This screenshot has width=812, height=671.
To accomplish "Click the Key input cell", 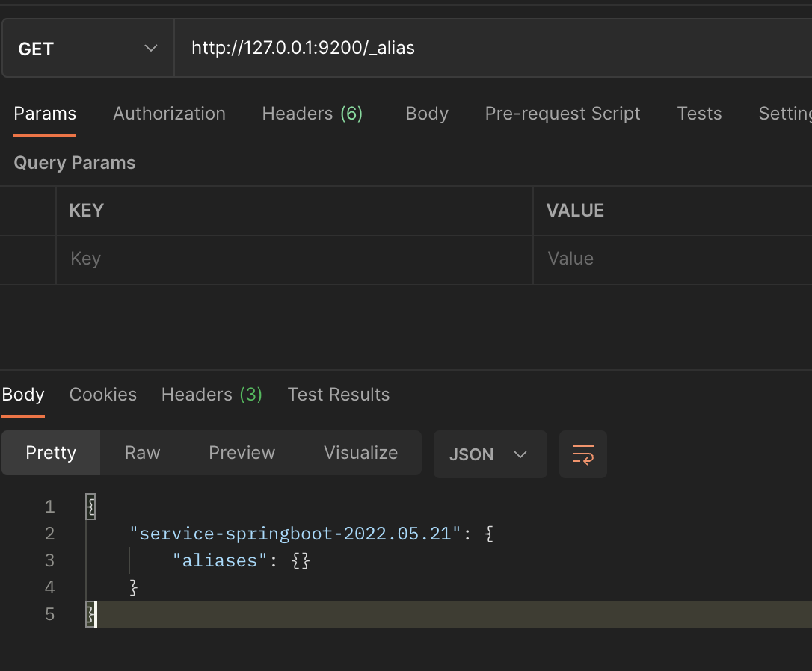I will (x=293, y=259).
